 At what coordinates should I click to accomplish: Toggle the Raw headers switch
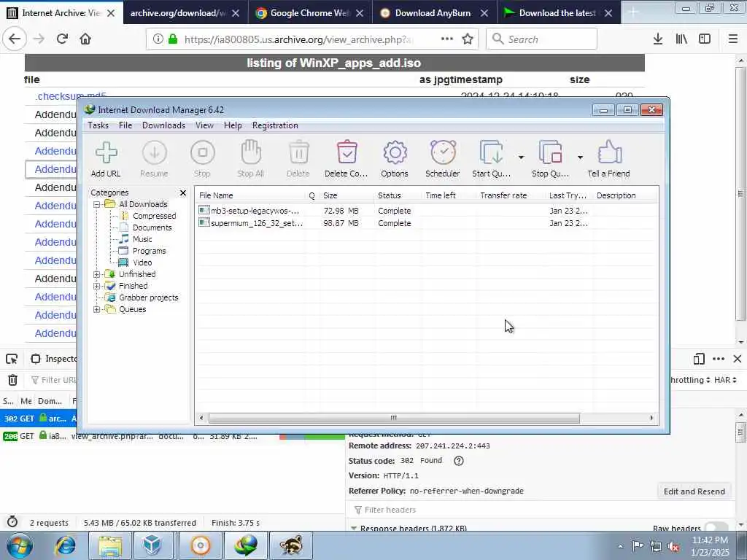coord(716,528)
